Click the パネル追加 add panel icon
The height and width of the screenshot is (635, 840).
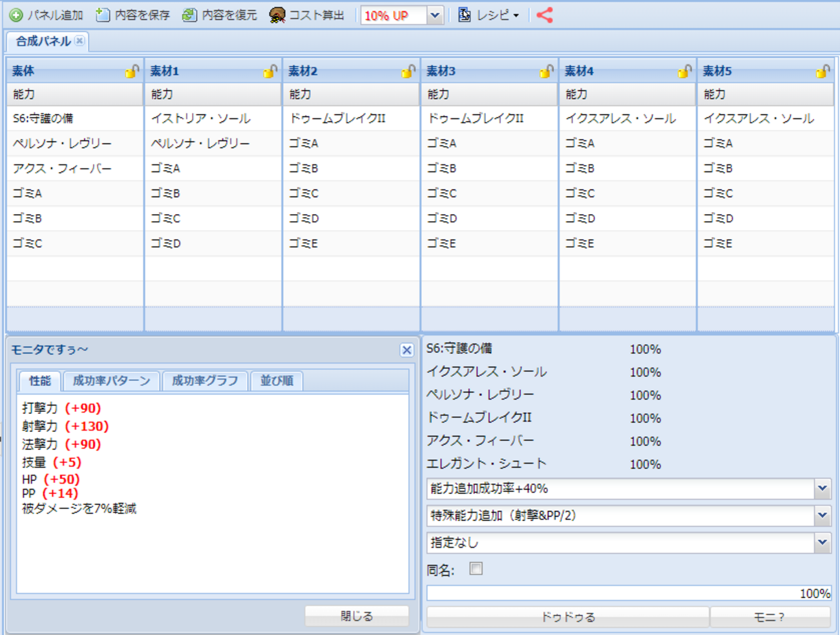[x=16, y=15]
